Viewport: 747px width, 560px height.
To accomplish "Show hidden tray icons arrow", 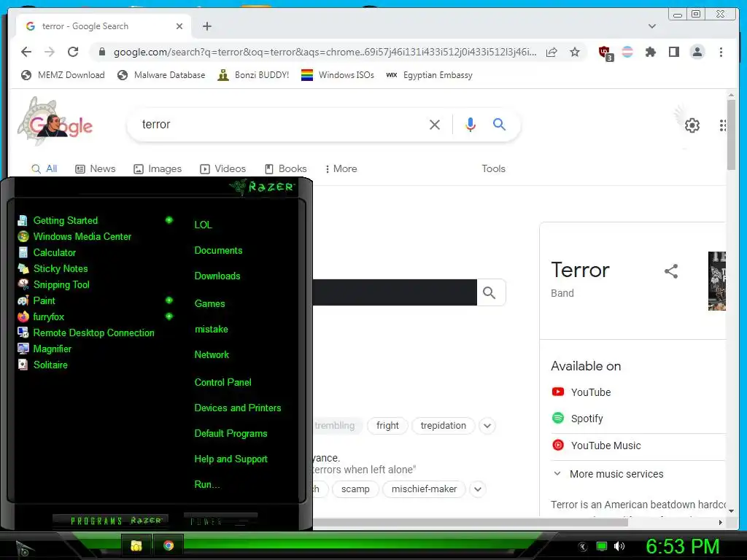I will pos(582,547).
